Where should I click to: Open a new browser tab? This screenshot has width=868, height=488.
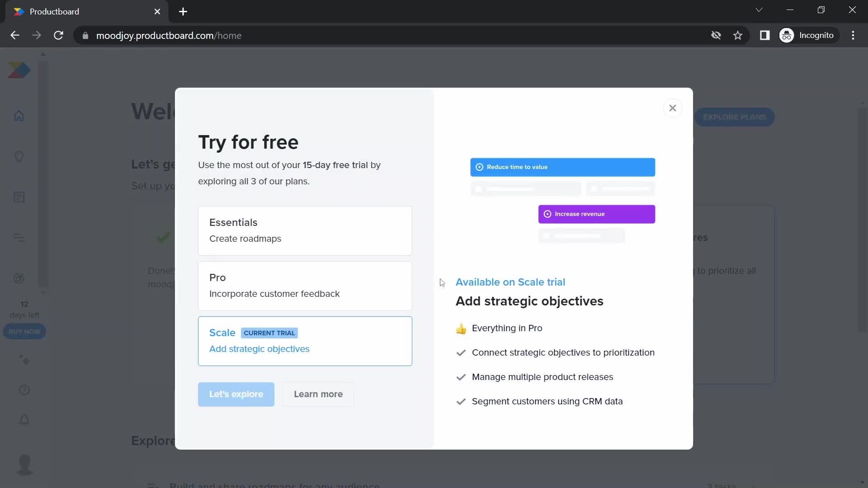point(183,12)
